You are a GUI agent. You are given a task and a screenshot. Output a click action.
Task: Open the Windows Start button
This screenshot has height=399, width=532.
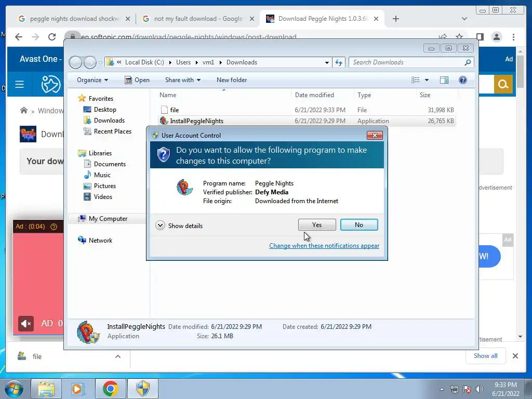[14, 389]
